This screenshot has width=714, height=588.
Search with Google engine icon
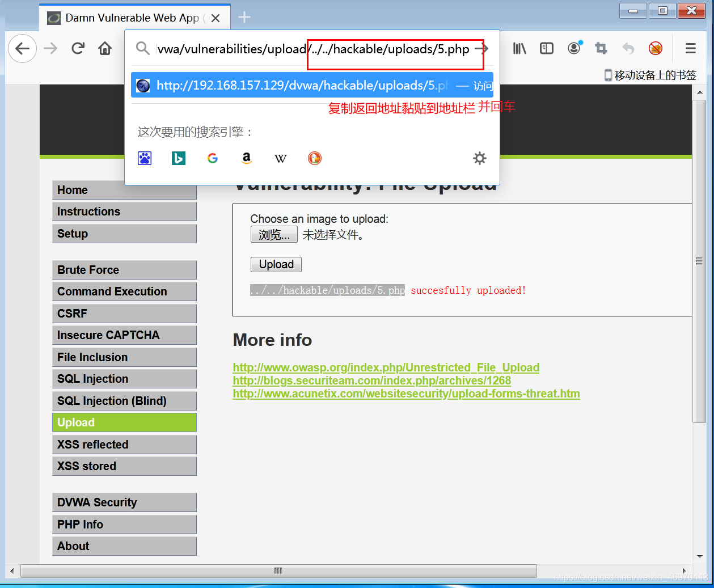tap(213, 158)
